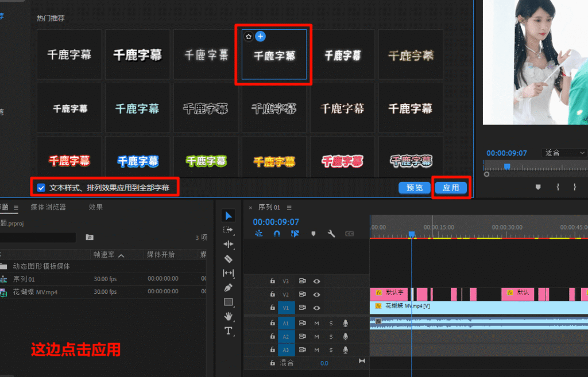Toggle V2 track eye visibility
The width and height of the screenshot is (588, 377).
316,294
